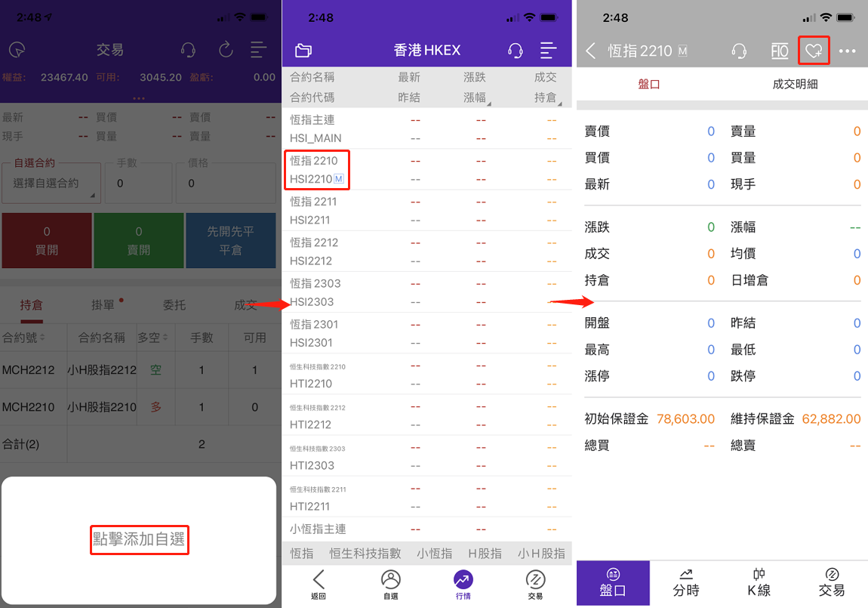Tap the M badge beside 恆指 2210 title
868x608 pixels.
click(682, 51)
